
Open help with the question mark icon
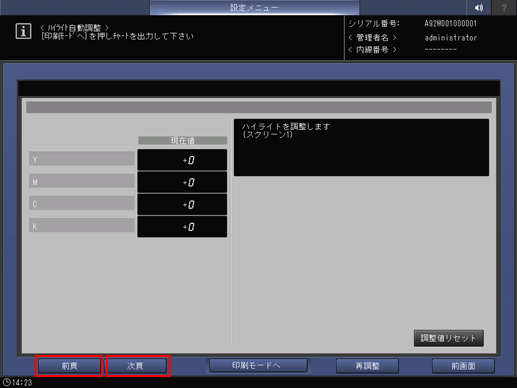[x=504, y=7]
